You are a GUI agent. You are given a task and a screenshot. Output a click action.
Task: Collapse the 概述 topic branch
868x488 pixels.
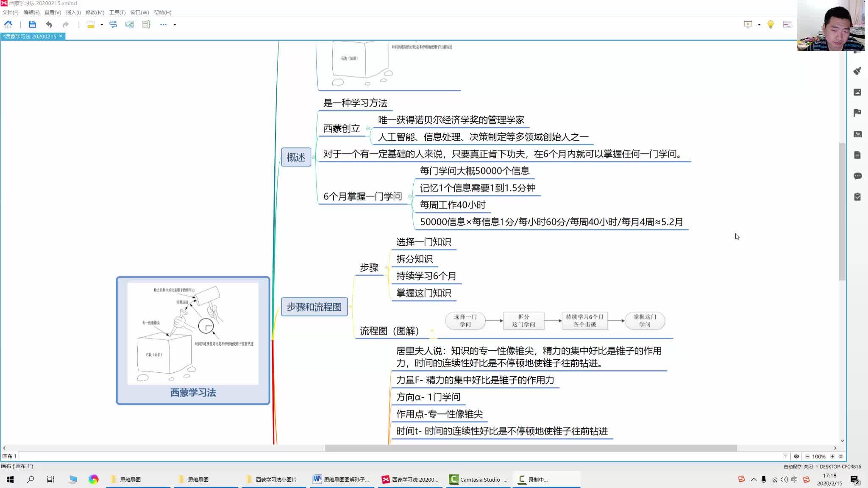click(x=314, y=157)
